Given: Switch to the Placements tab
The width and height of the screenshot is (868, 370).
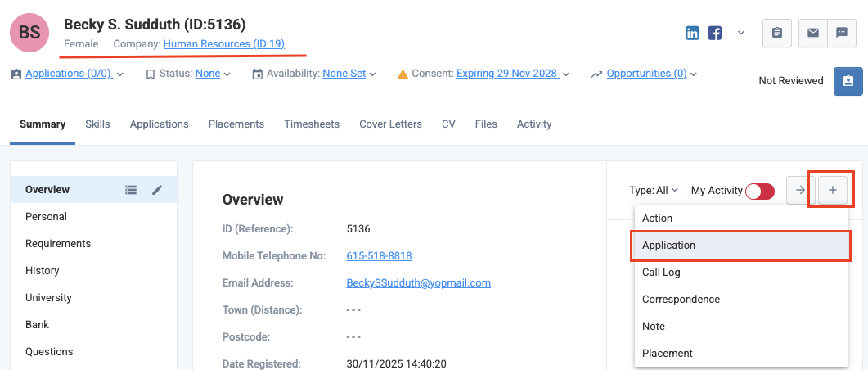Looking at the screenshot, I should coord(236,124).
